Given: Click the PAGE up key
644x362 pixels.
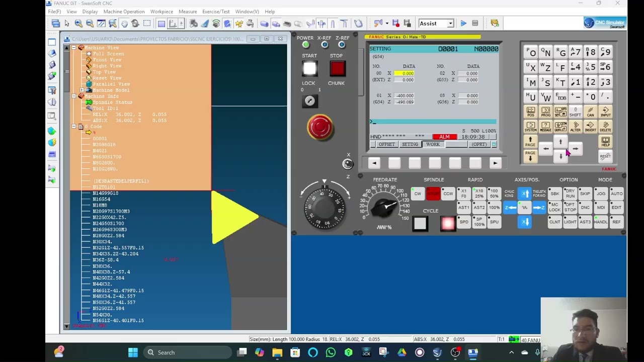Looking at the screenshot, I should point(530,142).
